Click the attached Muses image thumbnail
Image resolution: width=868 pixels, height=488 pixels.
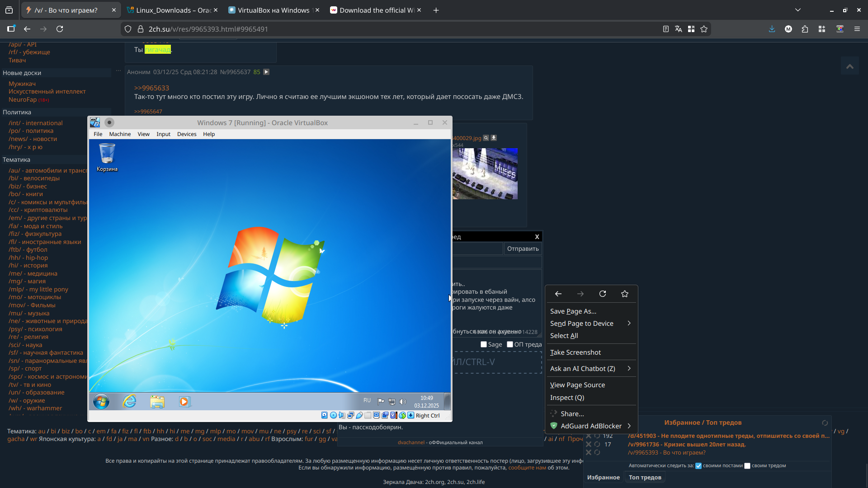point(485,174)
